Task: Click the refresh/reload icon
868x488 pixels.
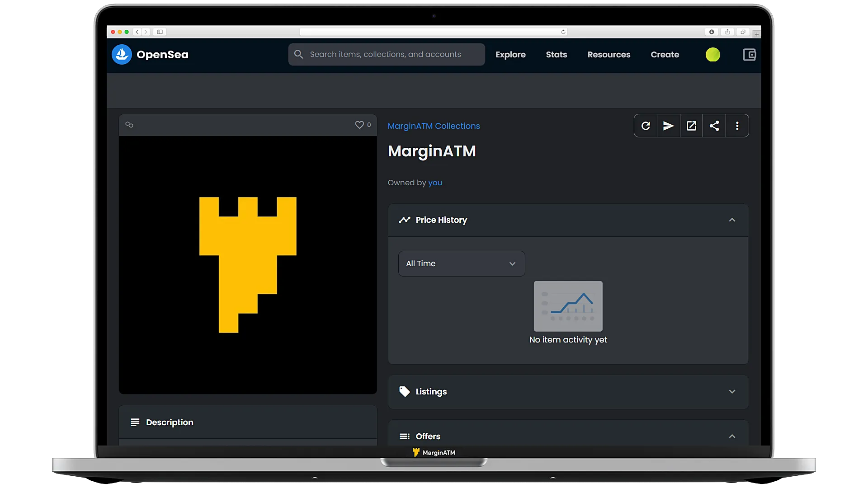Action: [646, 126]
